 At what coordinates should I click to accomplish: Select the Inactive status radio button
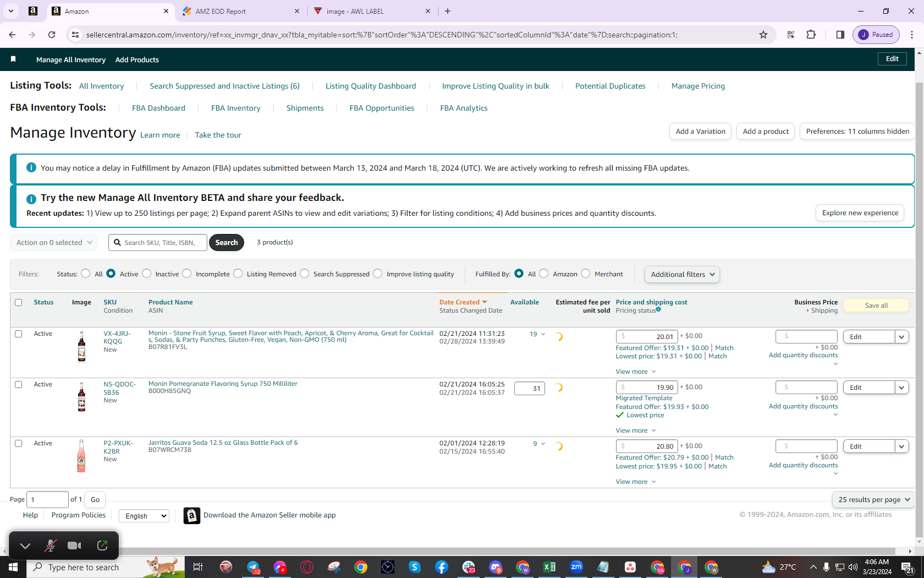click(147, 274)
